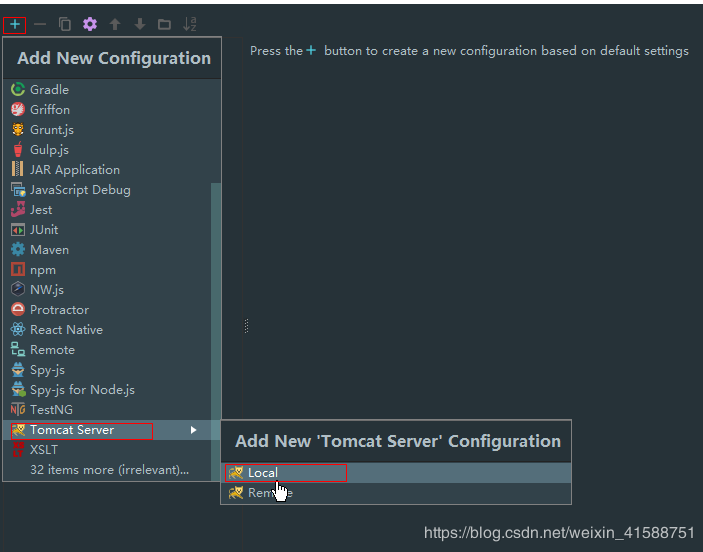703x552 pixels.
Task: Click the NW.js hexagon icon
Action: point(18,289)
